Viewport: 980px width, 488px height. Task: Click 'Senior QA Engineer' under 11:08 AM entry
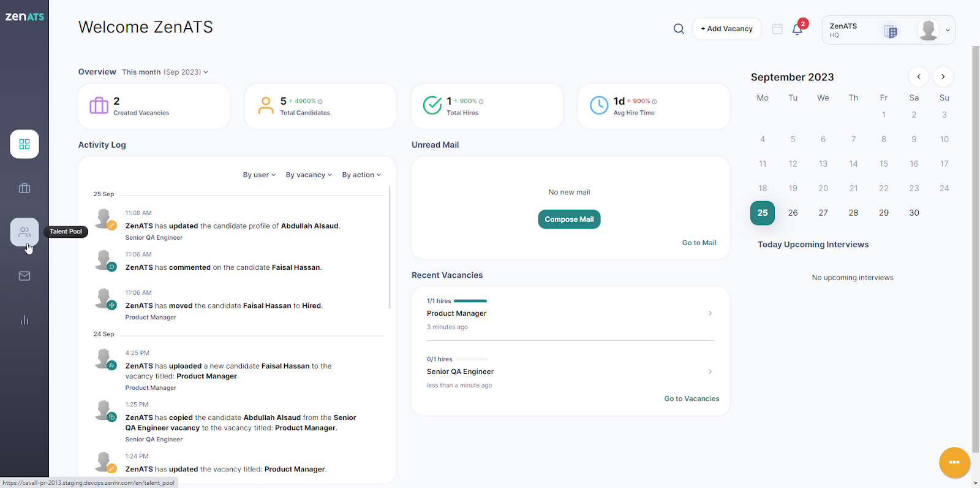pyautogui.click(x=154, y=238)
